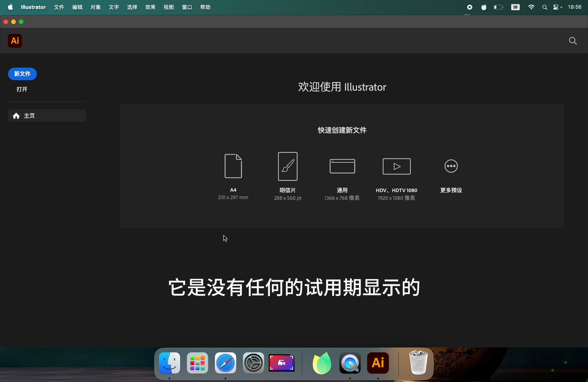Screen dimensions: 588x382
Task: Choose the A4 document preset icon
Action: tap(233, 166)
